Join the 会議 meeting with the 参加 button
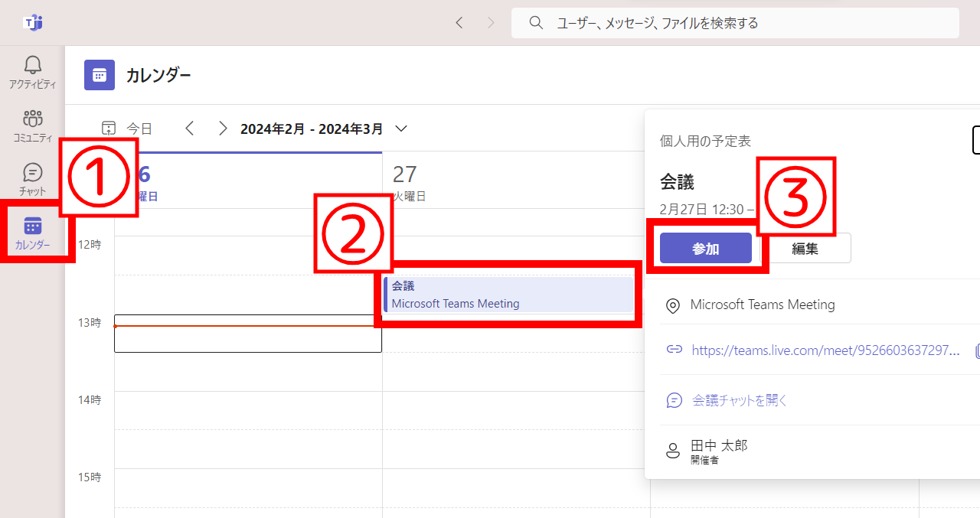The height and width of the screenshot is (518, 980). (705, 248)
